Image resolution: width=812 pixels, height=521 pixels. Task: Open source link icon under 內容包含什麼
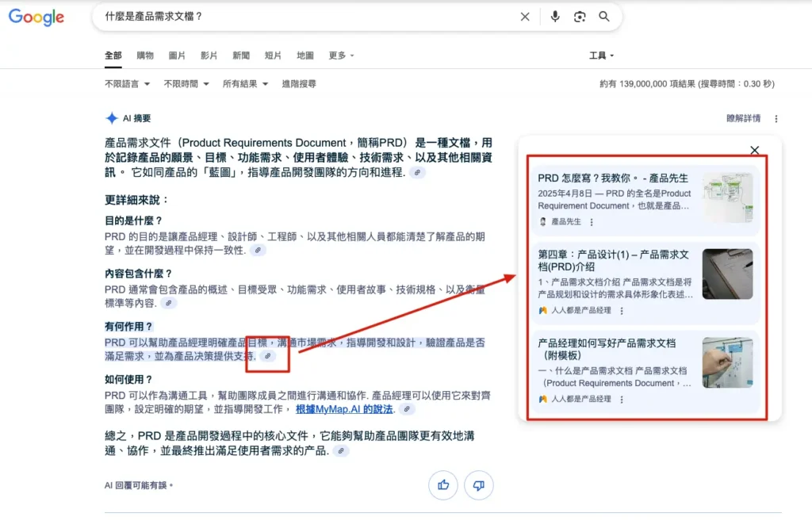tap(168, 303)
